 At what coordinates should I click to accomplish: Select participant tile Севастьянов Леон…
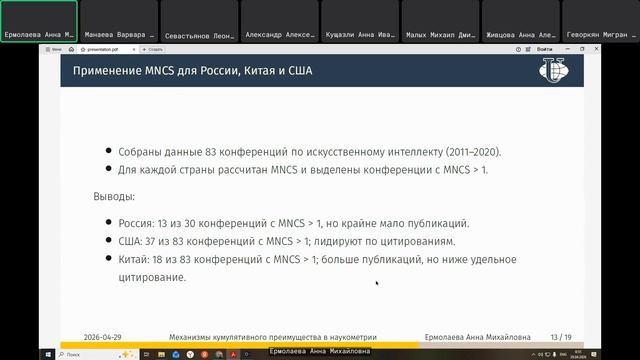(x=200, y=21)
